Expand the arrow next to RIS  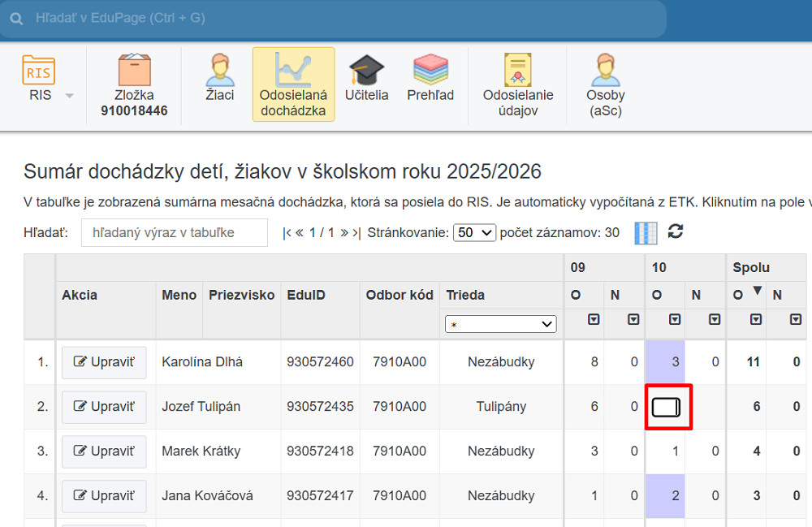tap(69, 96)
